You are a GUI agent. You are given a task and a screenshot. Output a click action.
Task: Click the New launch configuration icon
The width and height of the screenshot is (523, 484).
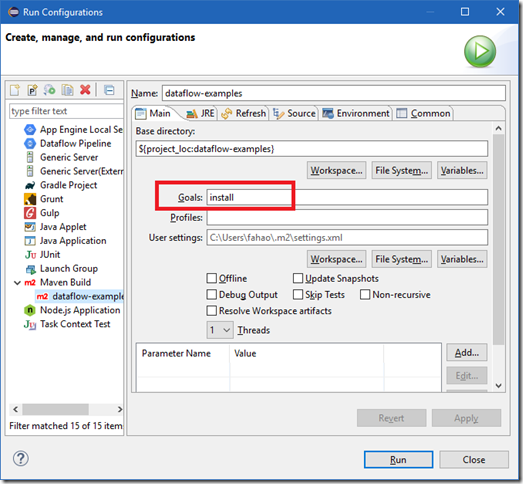15,90
